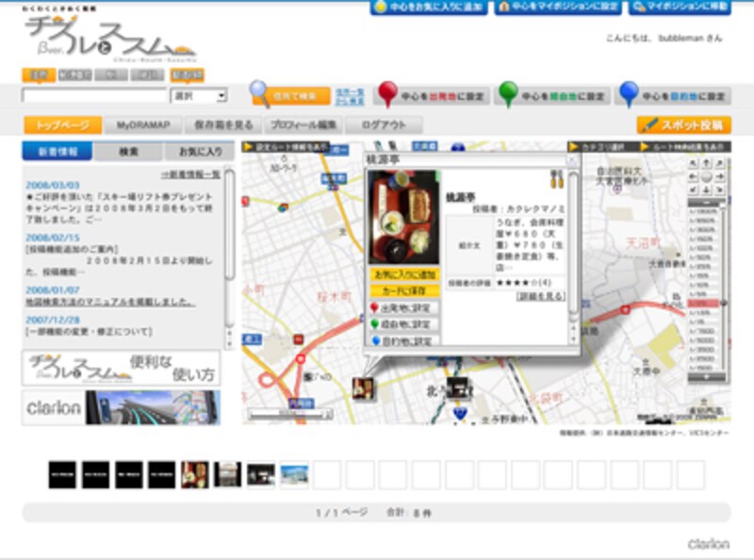Click the Chizu-Route-Susumu site logo
Image resolution: width=754 pixels, height=560 pixels.
pos(111,39)
